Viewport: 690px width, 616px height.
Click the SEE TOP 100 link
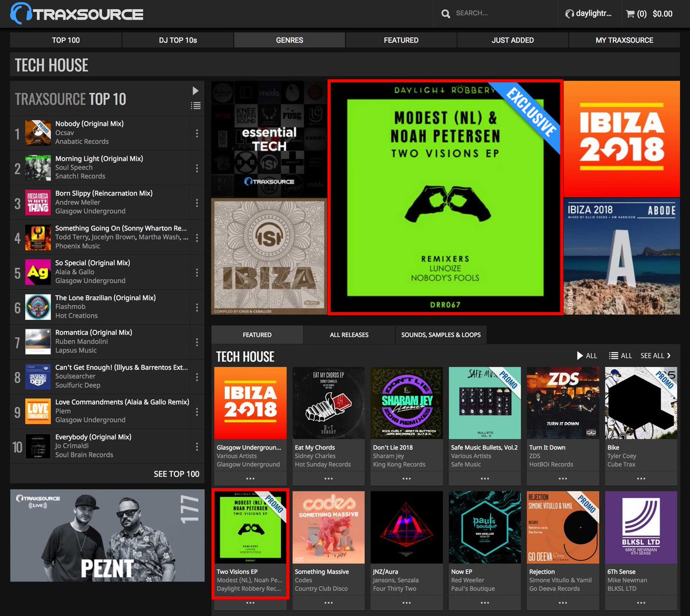click(x=175, y=474)
